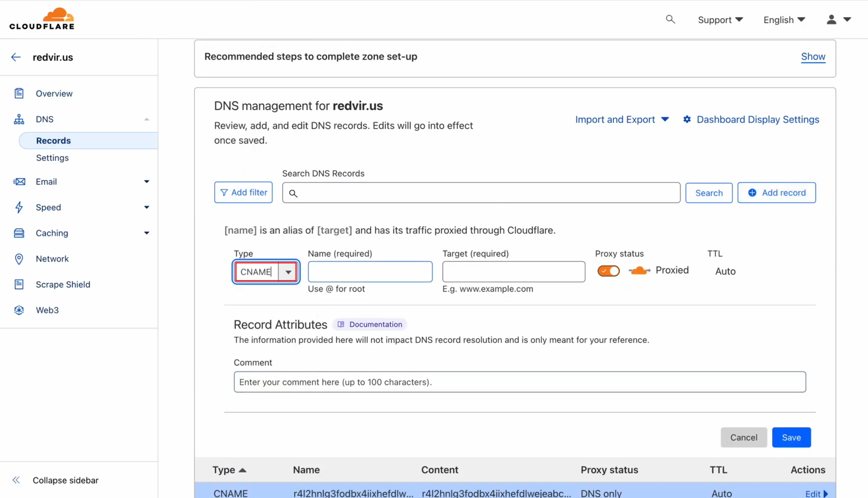Image resolution: width=868 pixels, height=498 pixels.
Task: Click the collapse sidebar double-chevron icon
Action: point(16,480)
